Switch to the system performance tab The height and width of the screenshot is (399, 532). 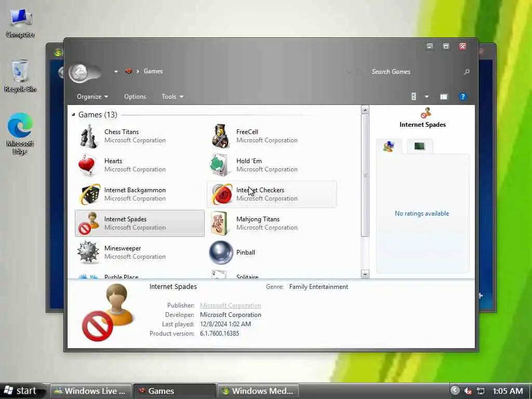tap(420, 146)
